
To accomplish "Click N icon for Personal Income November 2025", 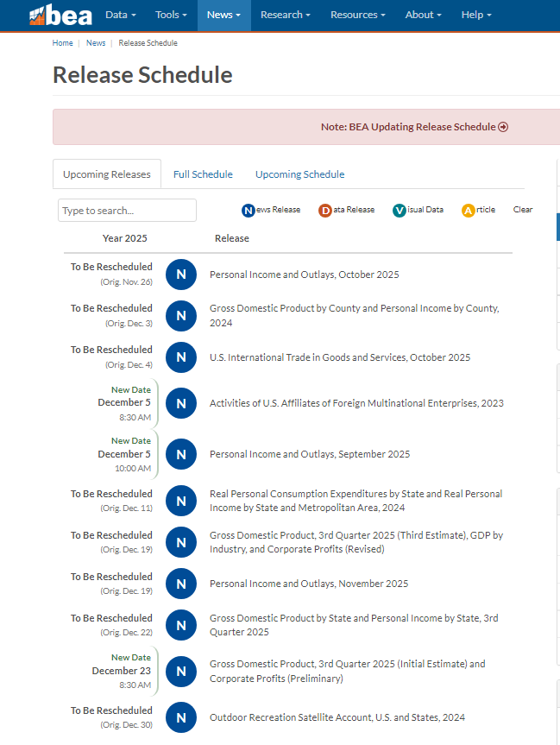I will coord(181,584).
